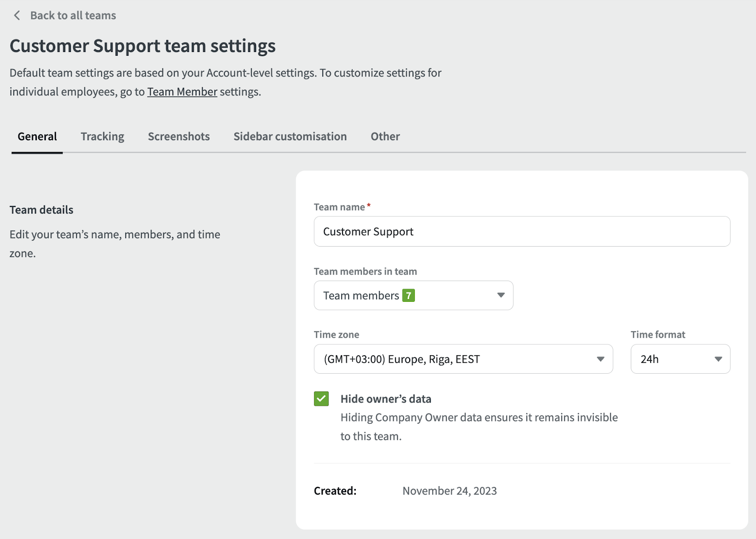756x539 pixels.
Task: Switch to the Tracking tab
Action: pyautogui.click(x=102, y=137)
